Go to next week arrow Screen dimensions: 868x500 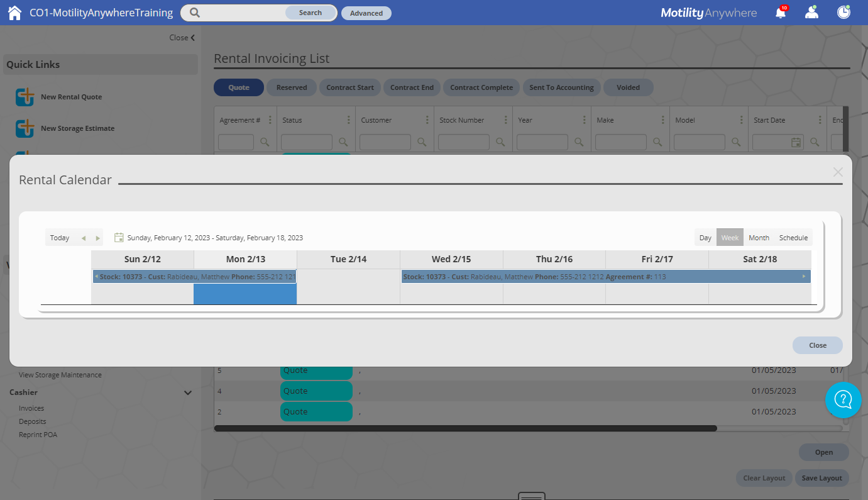98,238
